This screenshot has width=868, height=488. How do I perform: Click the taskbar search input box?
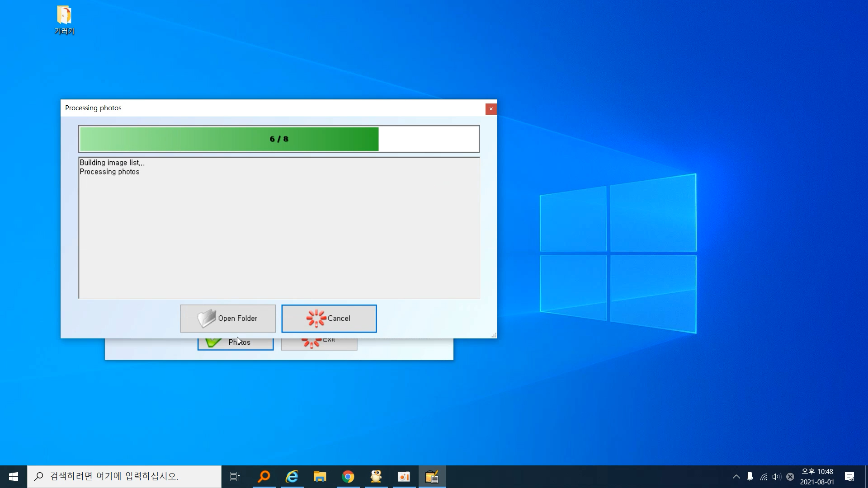124,477
